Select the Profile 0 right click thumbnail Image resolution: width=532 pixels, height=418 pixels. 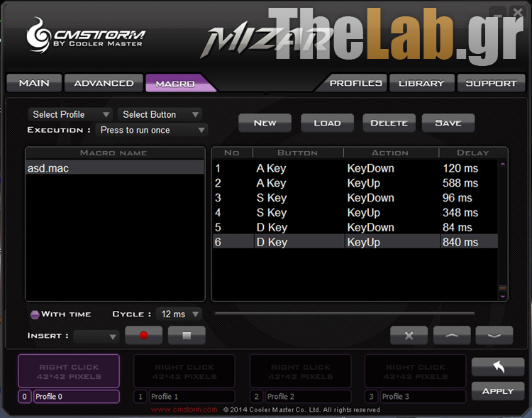[69, 371]
